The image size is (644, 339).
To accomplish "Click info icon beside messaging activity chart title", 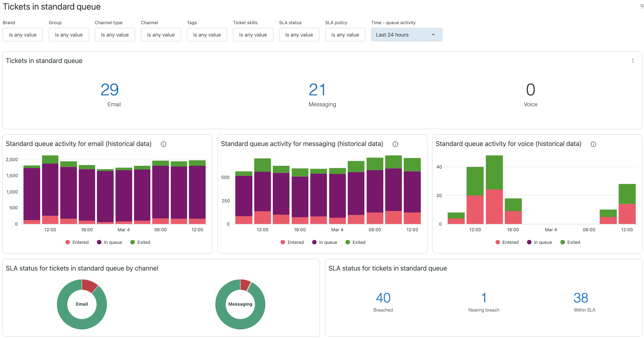I will pos(395,144).
